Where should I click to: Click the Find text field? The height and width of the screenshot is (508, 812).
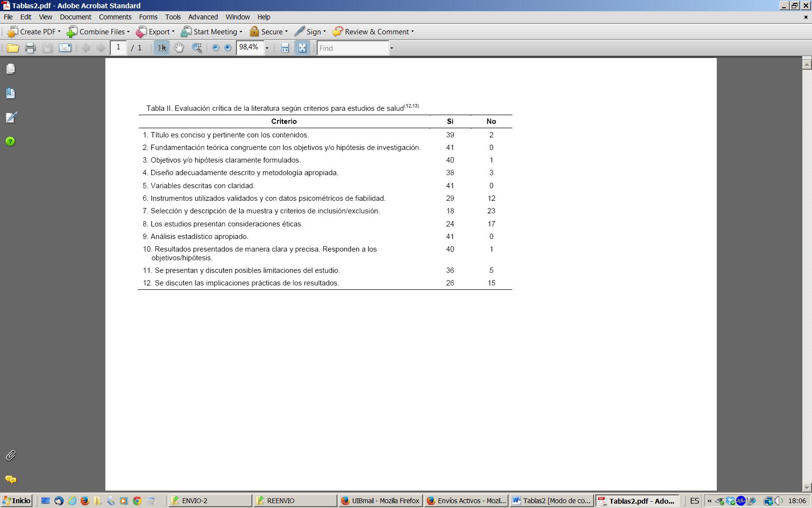[x=353, y=48]
